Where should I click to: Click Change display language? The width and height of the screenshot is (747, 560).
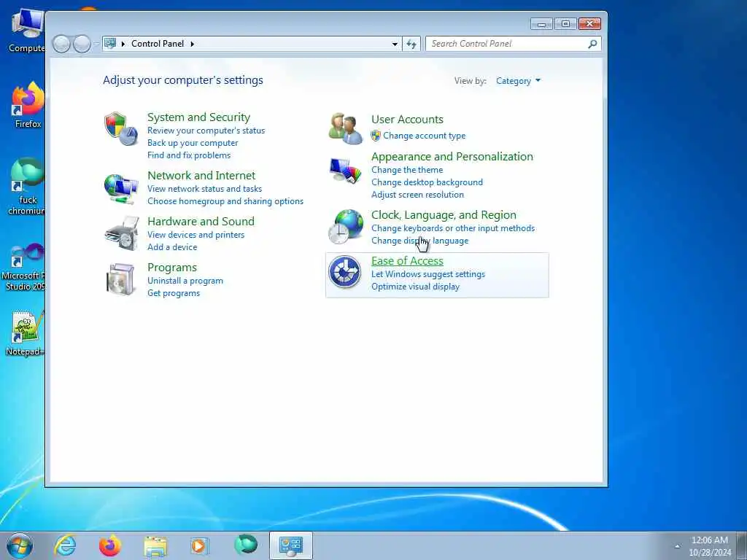pyautogui.click(x=419, y=241)
